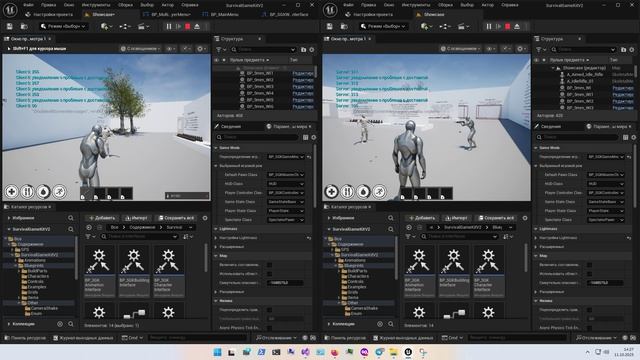Toggle Async Physics Tick checkbox in Client window

click(269, 328)
